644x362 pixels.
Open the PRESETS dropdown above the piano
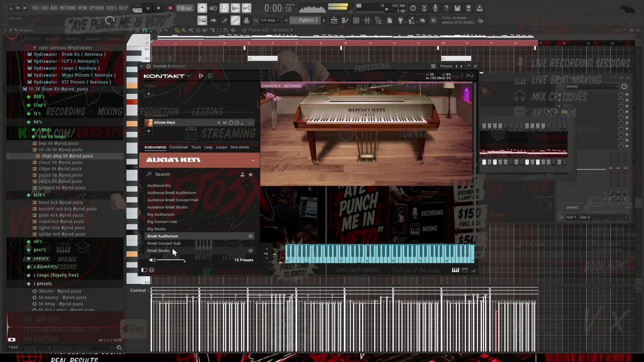tap(271, 86)
